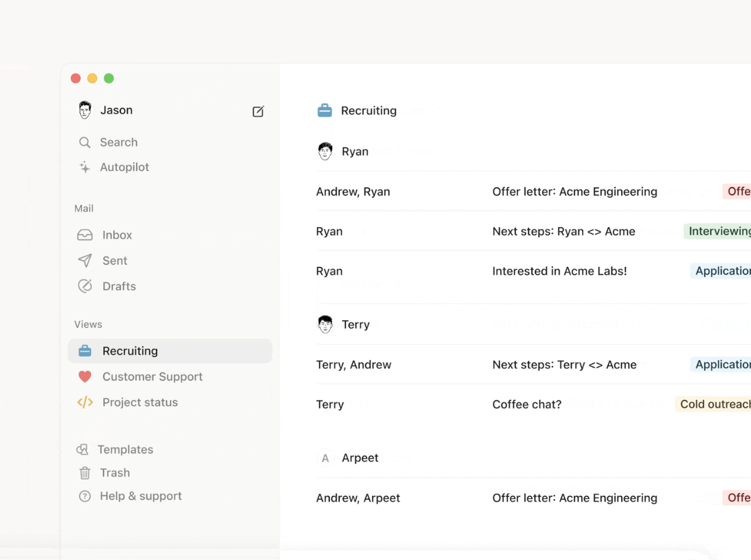Click the Trash bin icon
Screen dimensions: 751x560
[x=85, y=472]
